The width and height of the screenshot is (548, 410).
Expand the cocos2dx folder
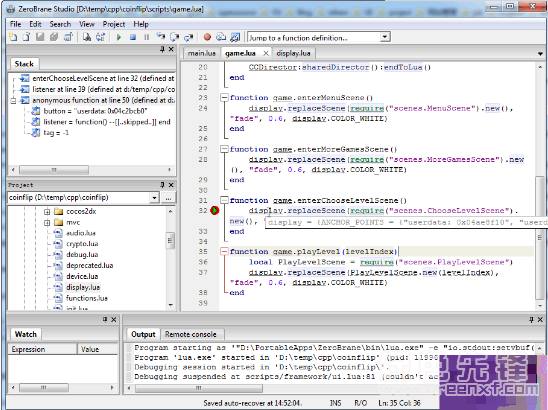pyautogui.click(x=47, y=211)
